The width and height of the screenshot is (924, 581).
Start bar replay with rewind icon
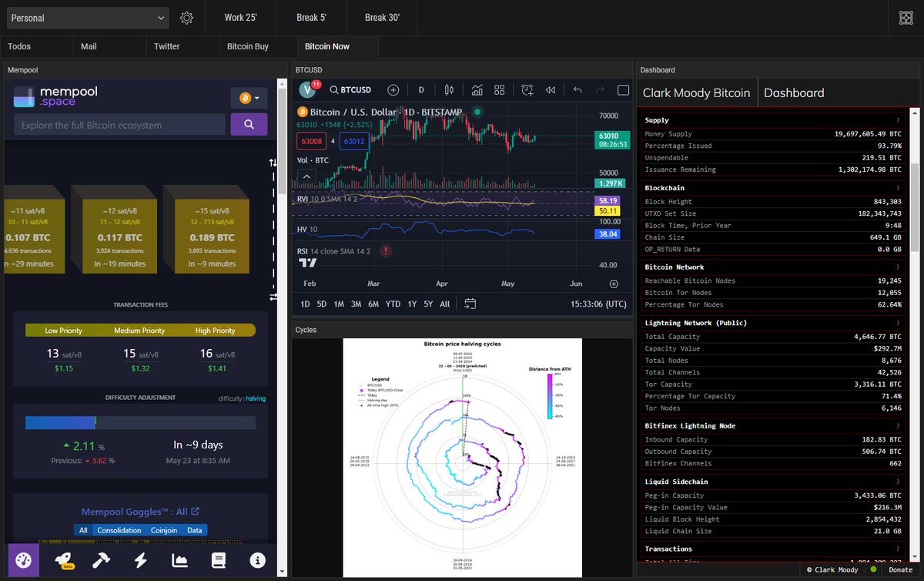pos(551,90)
